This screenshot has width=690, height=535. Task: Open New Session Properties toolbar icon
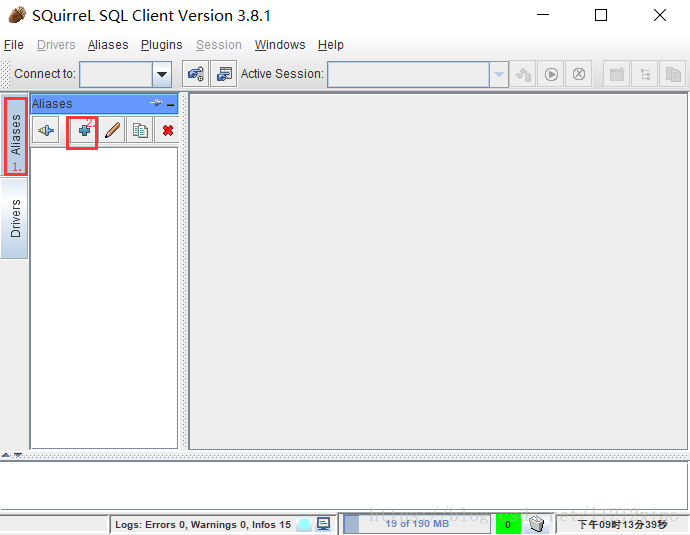click(224, 73)
